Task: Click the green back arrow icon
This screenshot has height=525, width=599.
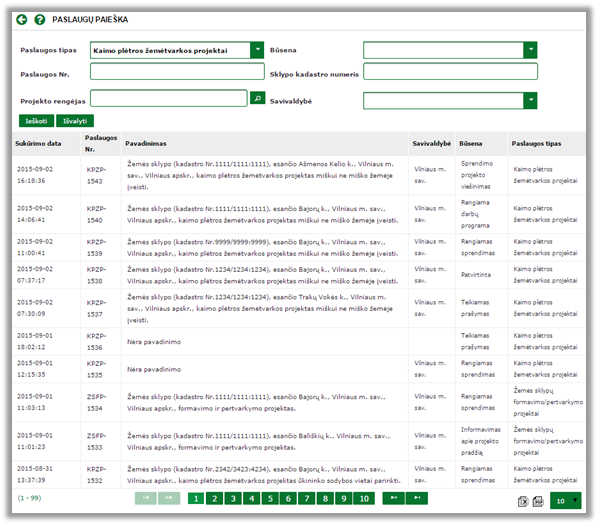Action: (22, 19)
